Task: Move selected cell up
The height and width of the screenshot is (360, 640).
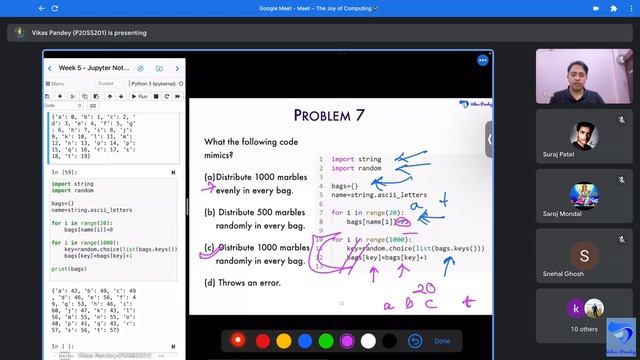Action: [110, 96]
